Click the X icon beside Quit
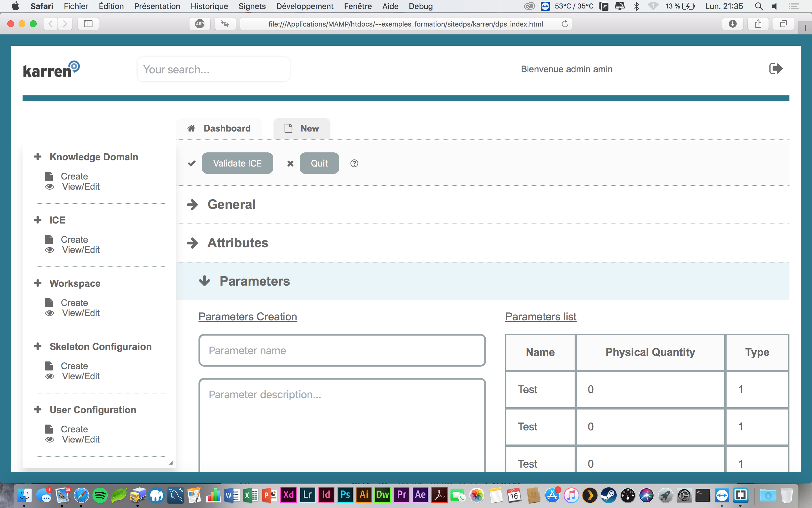Viewport: 812px width, 508px height. point(290,164)
